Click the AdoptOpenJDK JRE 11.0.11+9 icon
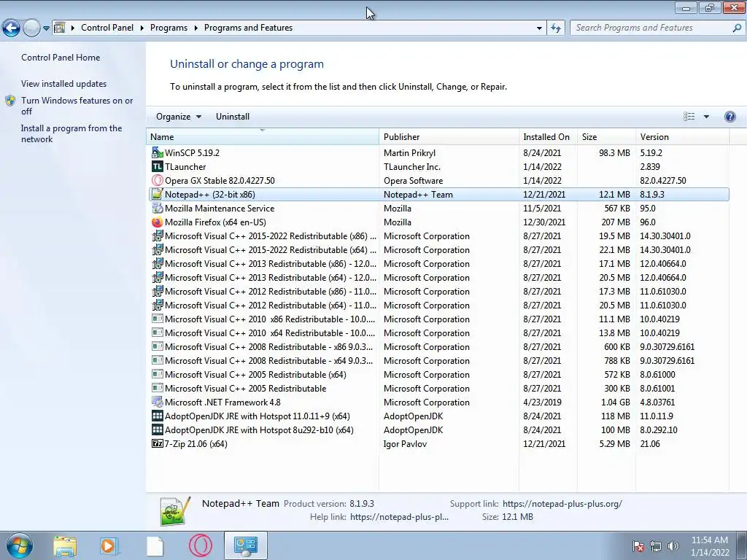Viewport: 747px width, 560px height. [x=158, y=416]
